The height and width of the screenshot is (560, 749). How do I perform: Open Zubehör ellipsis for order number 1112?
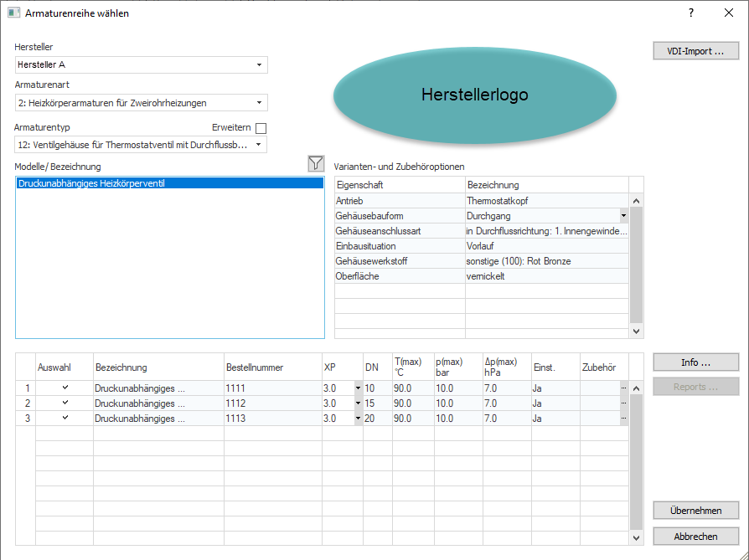click(x=623, y=403)
